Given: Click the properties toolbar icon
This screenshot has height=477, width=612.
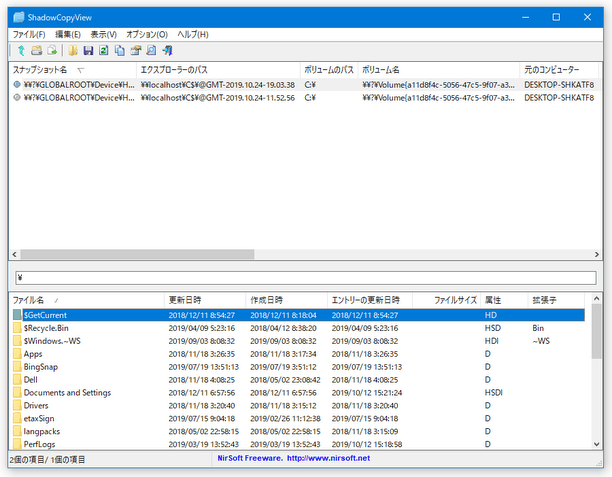Looking at the screenshot, I should point(135,50).
